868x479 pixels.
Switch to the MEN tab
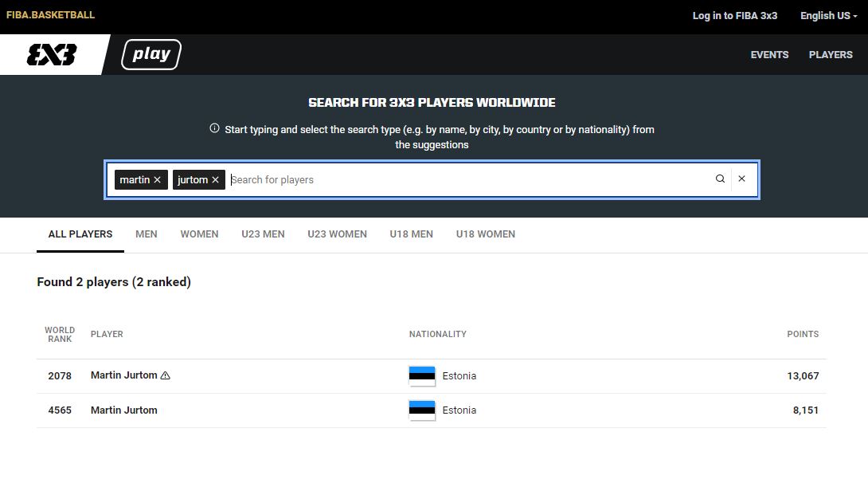point(147,234)
